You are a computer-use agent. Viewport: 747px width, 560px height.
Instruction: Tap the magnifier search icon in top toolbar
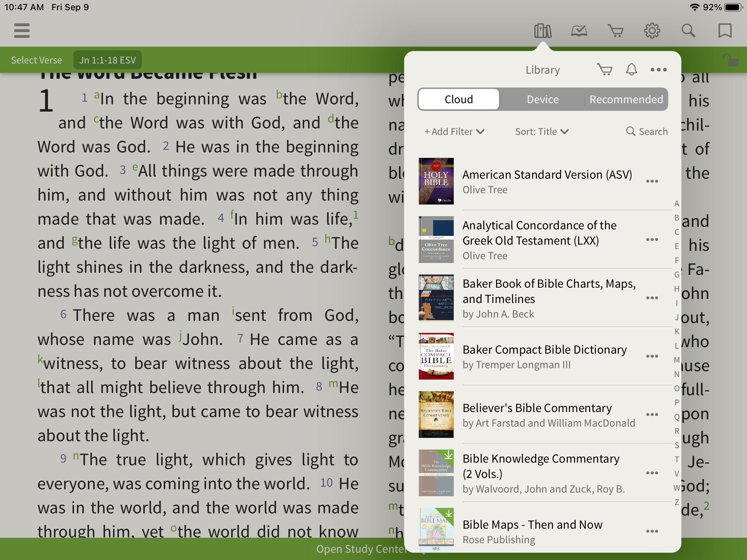(x=689, y=31)
